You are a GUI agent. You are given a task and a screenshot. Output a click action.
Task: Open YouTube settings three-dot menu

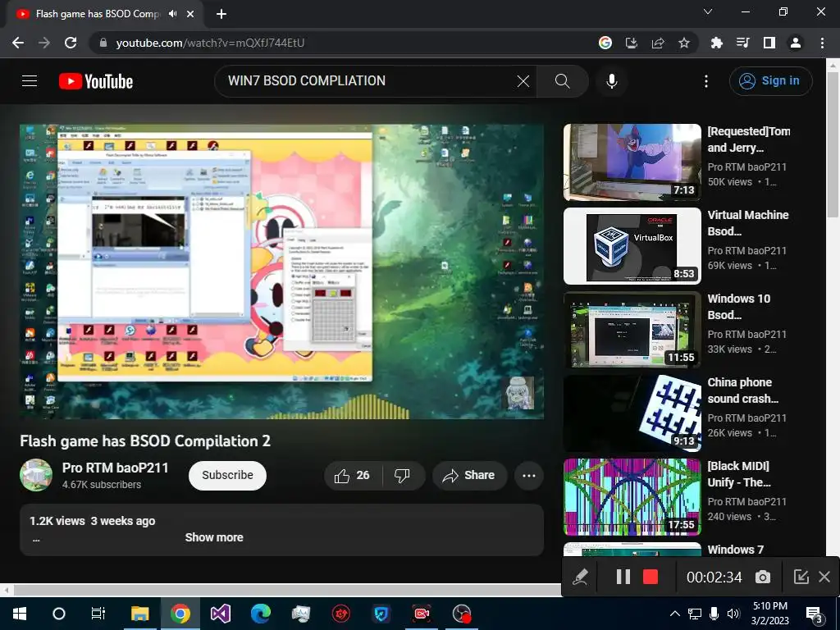(x=706, y=81)
